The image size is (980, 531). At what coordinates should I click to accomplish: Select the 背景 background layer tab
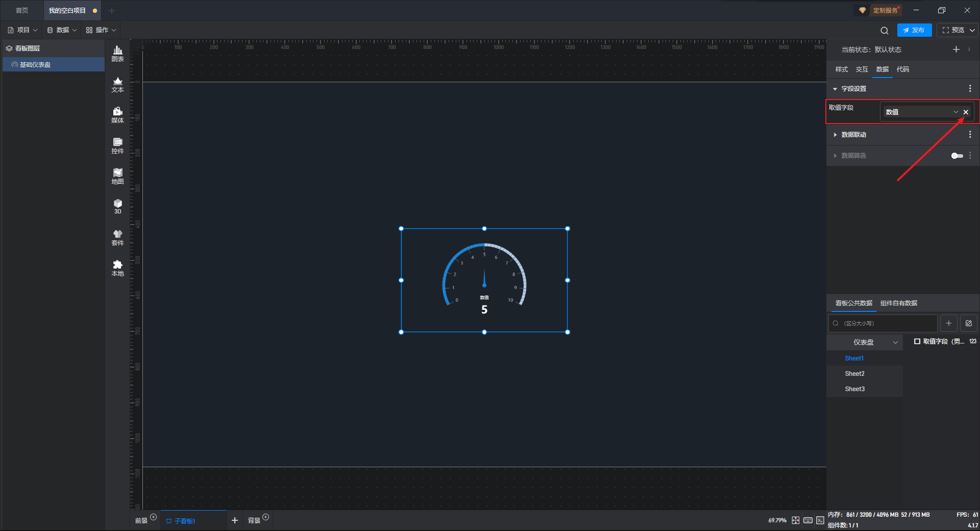[x=254, y=521]
